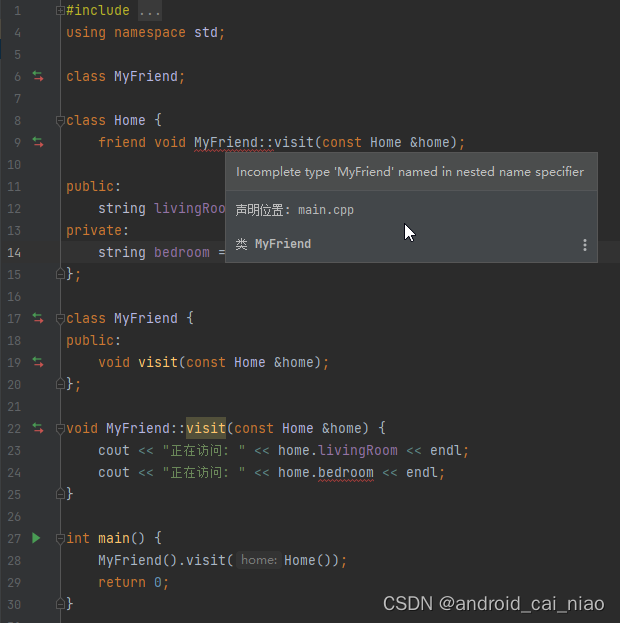
Task: Click 'friend void' keywords on line 9
Action: [x=142, y=143]
